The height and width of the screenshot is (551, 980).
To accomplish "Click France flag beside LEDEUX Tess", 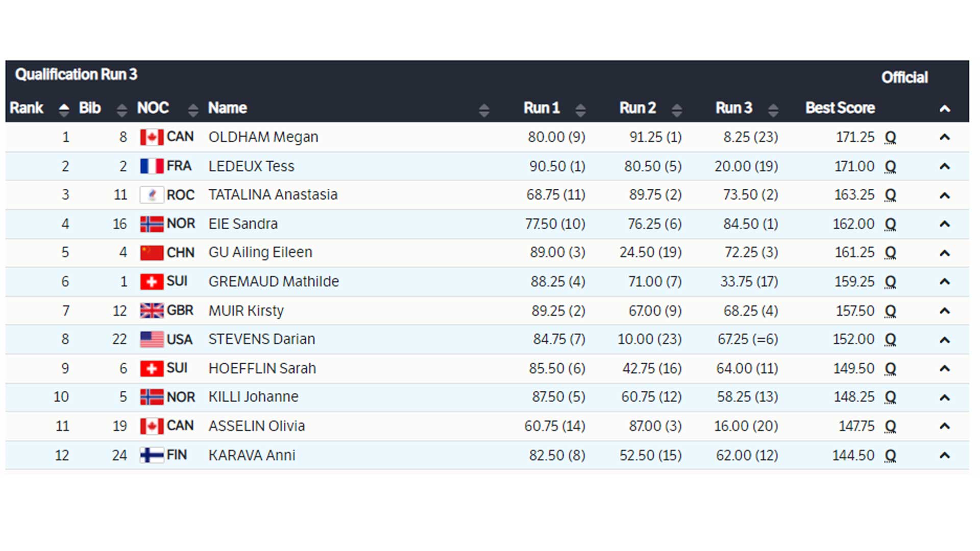I will 152,166.
